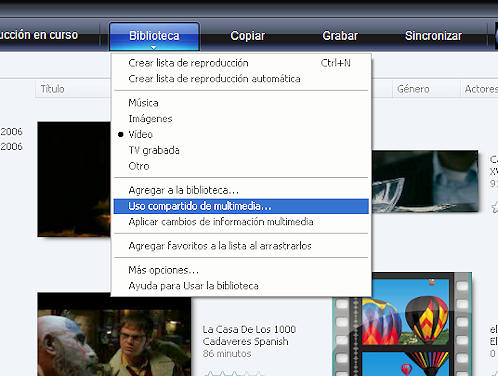The height and width of the screenshot is (376, 498).
Task: Select the glass bowl video thumbnail
Action: point(425,181)
